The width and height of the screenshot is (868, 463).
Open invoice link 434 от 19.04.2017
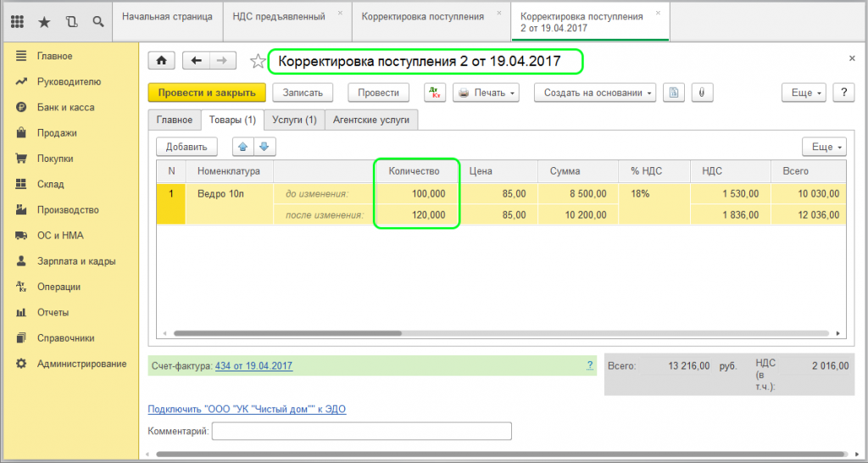pos(253,365)
